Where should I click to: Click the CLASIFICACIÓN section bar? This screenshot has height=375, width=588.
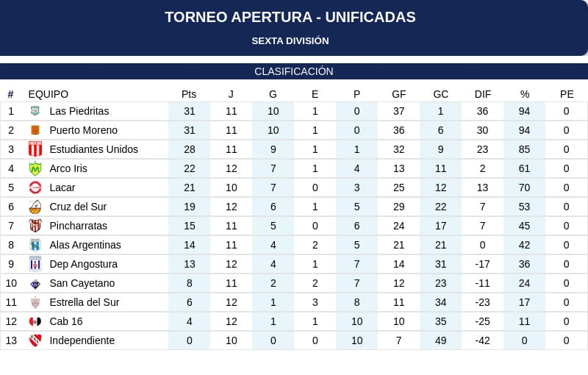click(294, 71)
